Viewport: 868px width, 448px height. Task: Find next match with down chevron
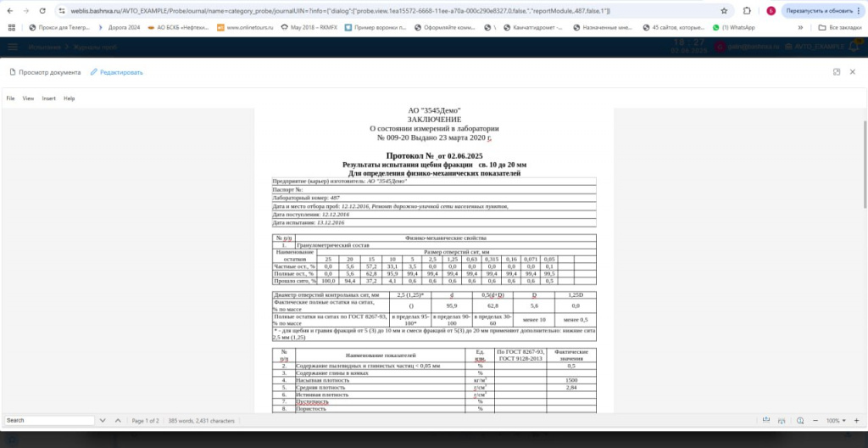pos(103,421)
